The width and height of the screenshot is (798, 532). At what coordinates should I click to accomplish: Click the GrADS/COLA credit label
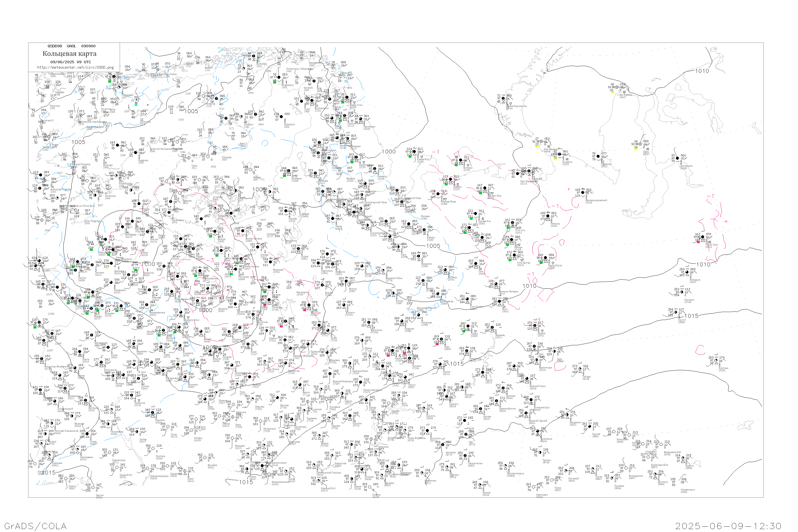[35, 526]
